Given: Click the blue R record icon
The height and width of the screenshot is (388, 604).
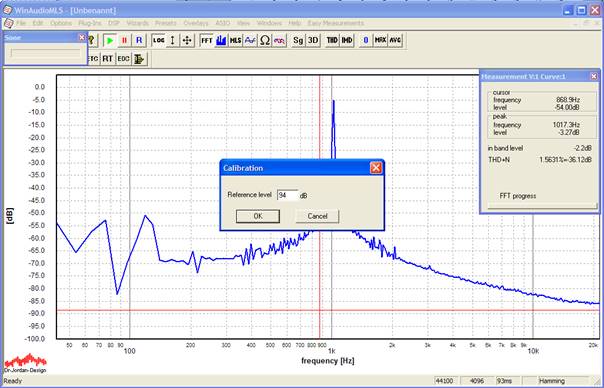Looking at the screenshot, I should 139,40.
